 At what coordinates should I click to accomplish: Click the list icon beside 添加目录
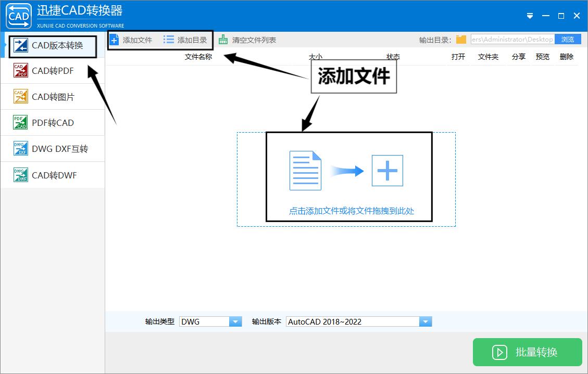(x=168, y=40)
